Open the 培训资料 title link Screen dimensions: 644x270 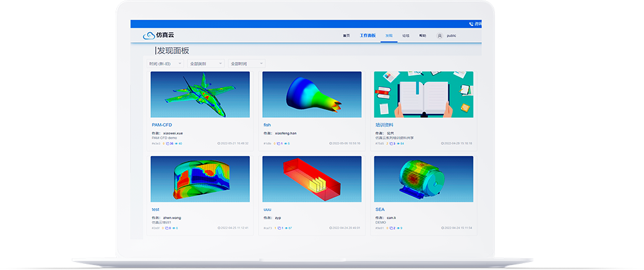coord(384,125)
